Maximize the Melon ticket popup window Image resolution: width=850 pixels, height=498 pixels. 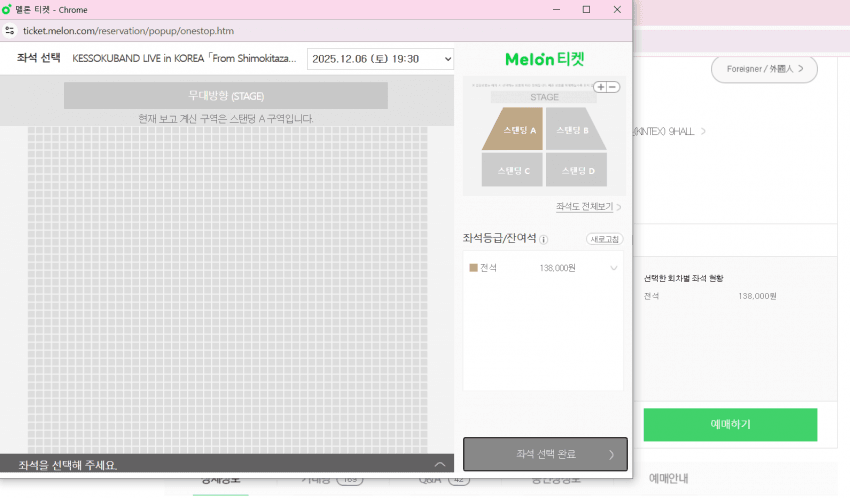point(586,9)
